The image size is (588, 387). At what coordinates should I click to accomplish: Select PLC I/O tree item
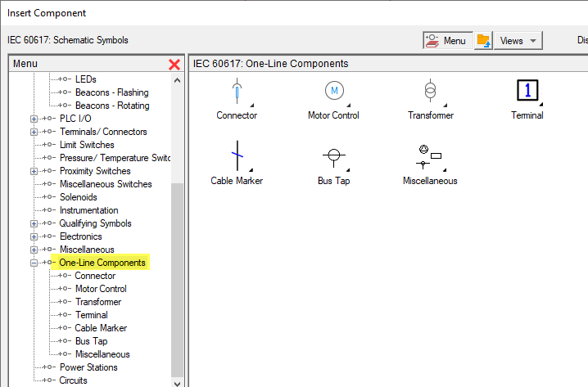click(75, 119)
